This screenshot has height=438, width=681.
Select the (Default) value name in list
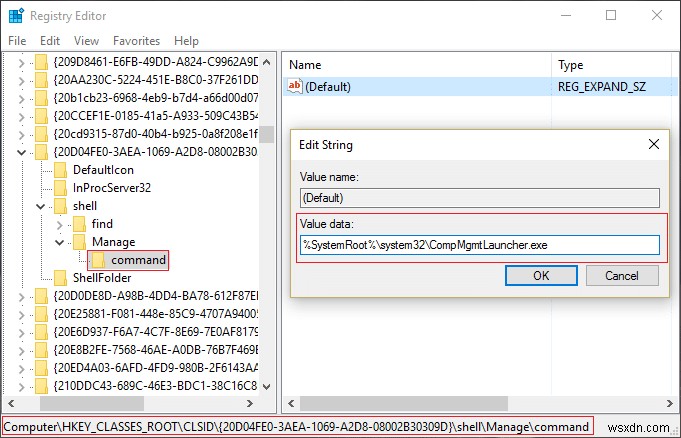328,86
